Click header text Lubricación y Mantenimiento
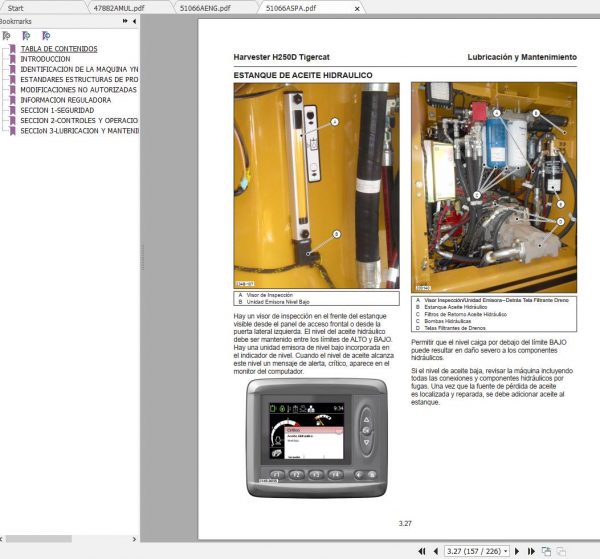The width and height of the screenshot is (600, 559). point(522,57)
